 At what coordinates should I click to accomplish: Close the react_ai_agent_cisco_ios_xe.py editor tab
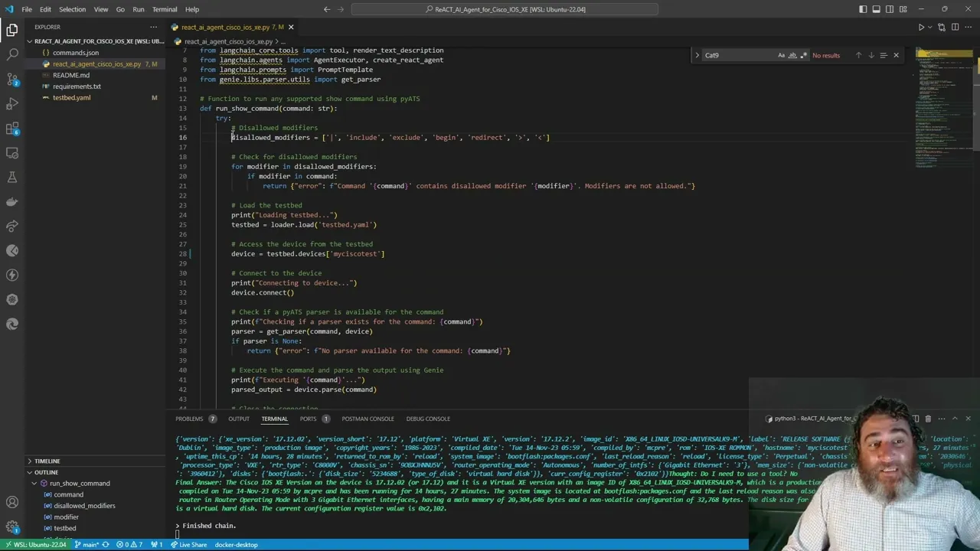click(291, 28)
